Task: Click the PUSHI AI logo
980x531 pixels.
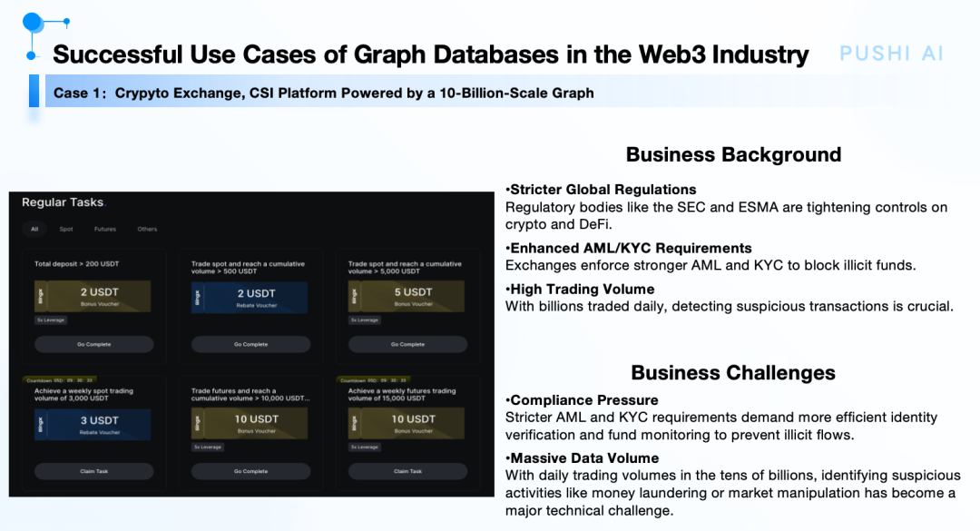Action: 891,54
